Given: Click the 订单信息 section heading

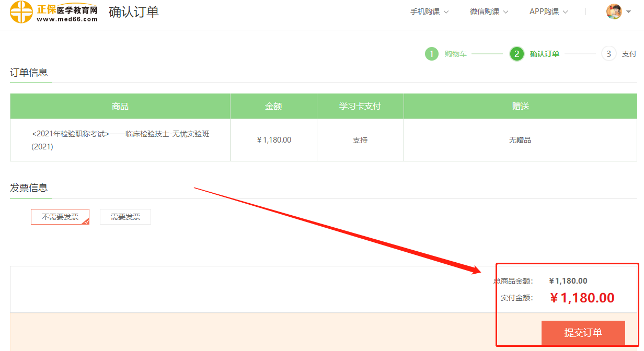Looking at the screenshot, I should [x=29, y=73].
